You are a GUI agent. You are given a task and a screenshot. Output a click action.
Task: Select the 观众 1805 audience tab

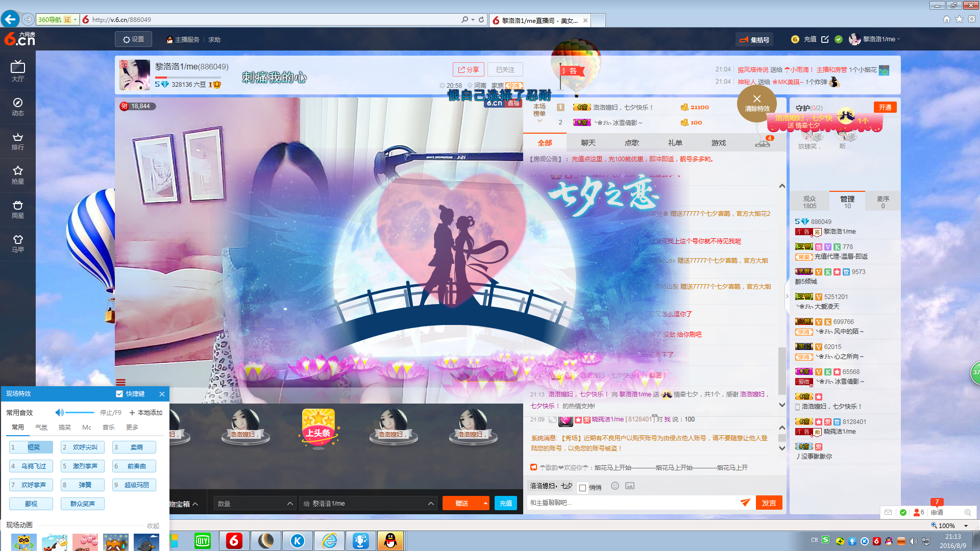click(810, 202)
